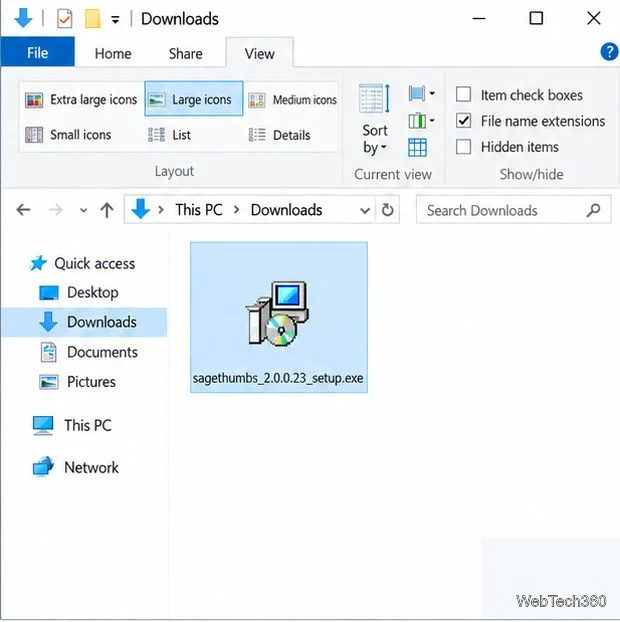
Task: Refresh the Downloads folder
Action: [388, 209]
